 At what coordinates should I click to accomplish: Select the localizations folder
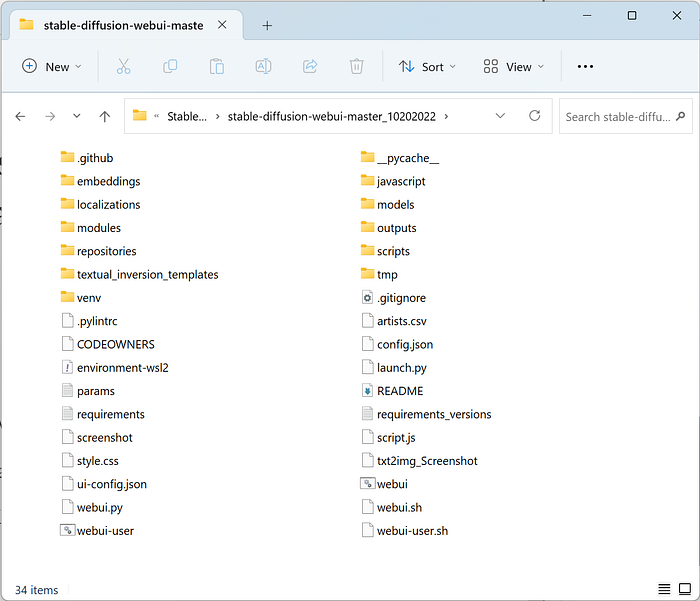100,204
